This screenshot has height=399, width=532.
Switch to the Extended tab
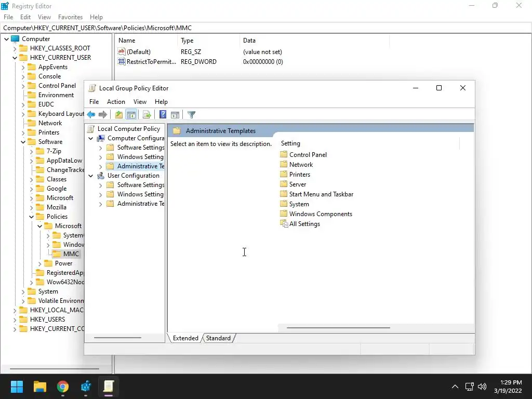click(185, 338)
